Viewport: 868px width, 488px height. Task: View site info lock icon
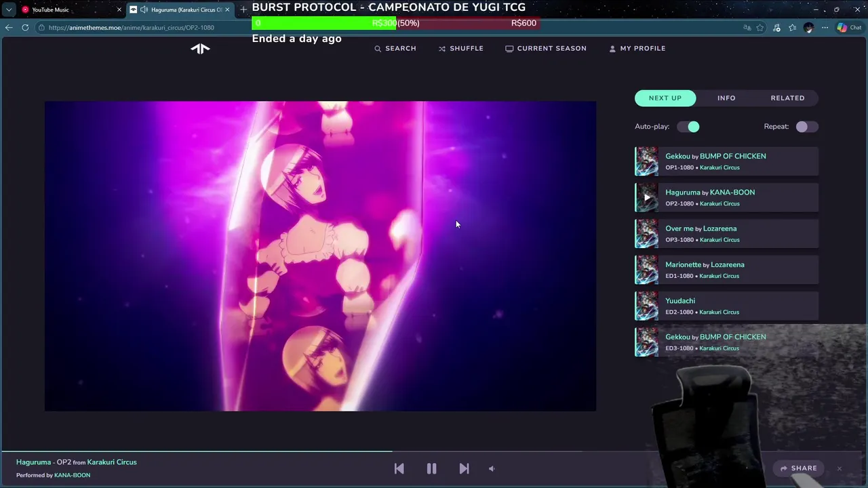click(41, 28)
